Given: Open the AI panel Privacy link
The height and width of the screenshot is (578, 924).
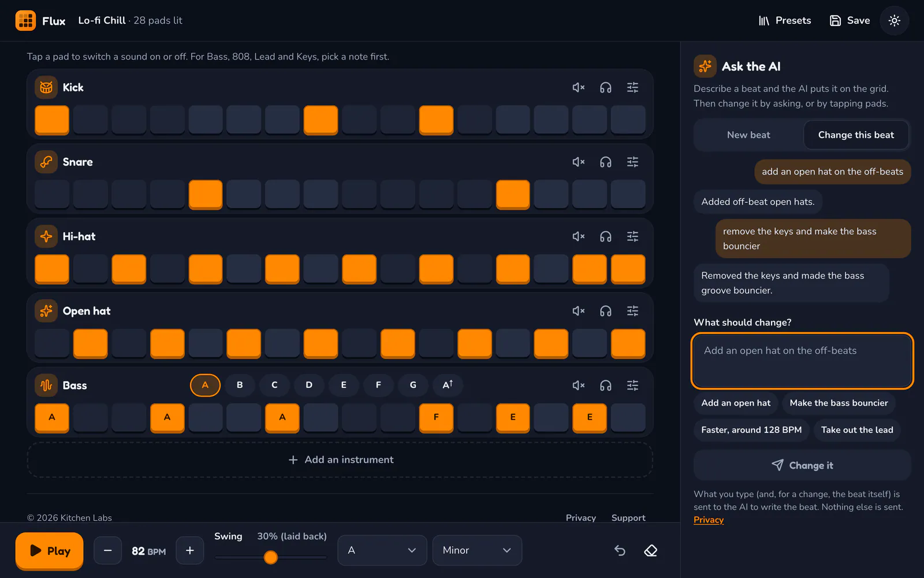Looking at the screenshot, I should click(709, 520).
